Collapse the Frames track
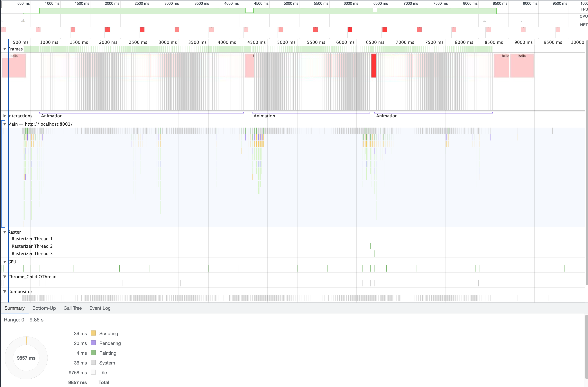The image size is (588, 387). pyautogui.click(x=5, y=49)
